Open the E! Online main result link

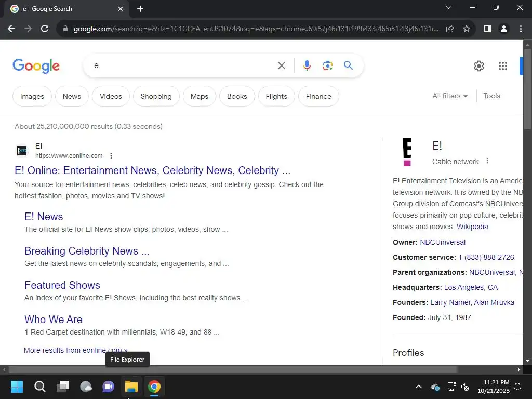152,170
